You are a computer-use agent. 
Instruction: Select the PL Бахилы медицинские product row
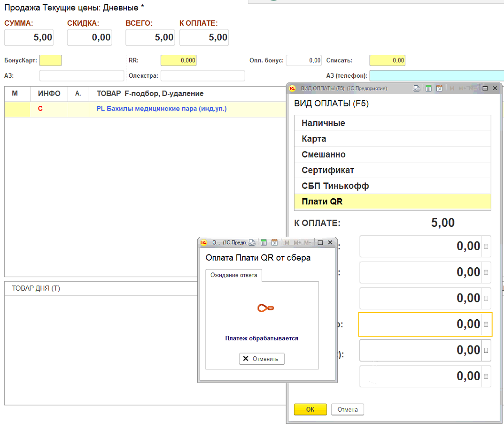(161, 109)
